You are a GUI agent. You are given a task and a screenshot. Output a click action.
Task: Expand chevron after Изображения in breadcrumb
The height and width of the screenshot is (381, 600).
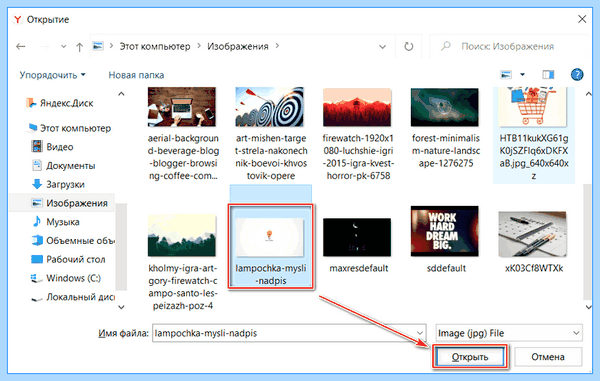point(277,46)
